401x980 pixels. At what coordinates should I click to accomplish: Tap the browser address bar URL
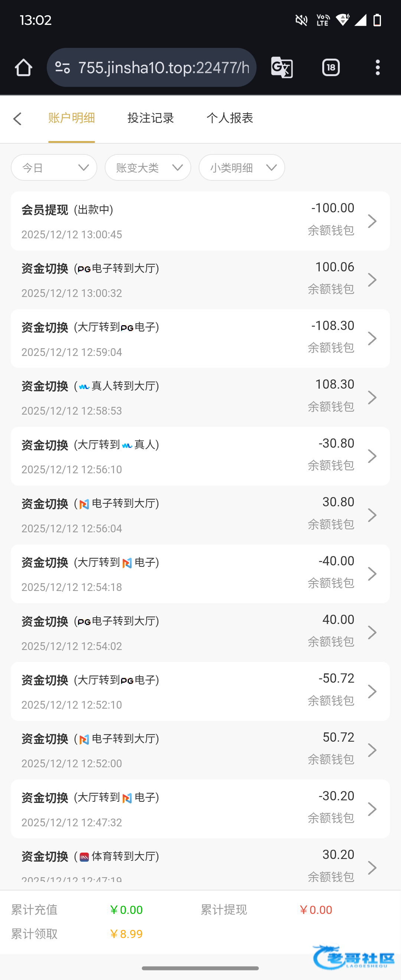tap(164, 68)
